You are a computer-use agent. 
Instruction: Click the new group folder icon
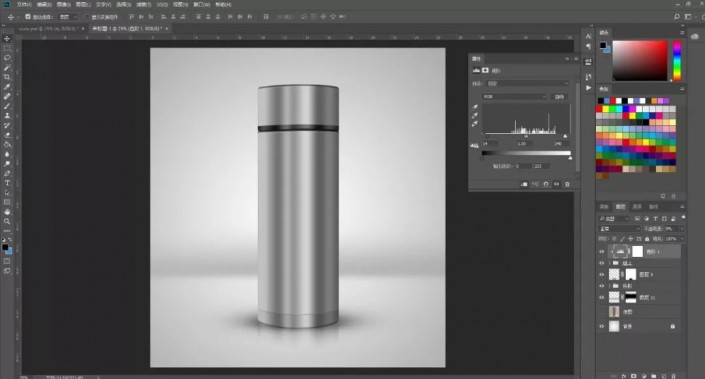pyautogui.click(x=653, y=376)
